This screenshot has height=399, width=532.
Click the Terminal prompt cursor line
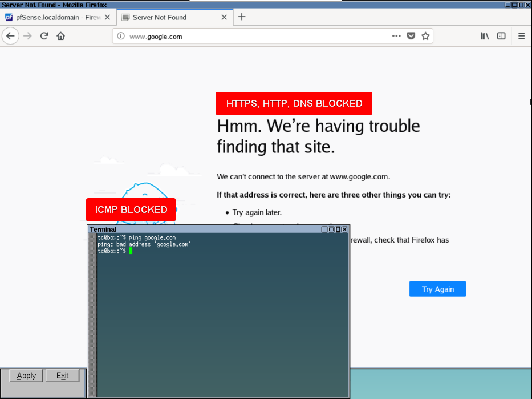pos(115,251)
